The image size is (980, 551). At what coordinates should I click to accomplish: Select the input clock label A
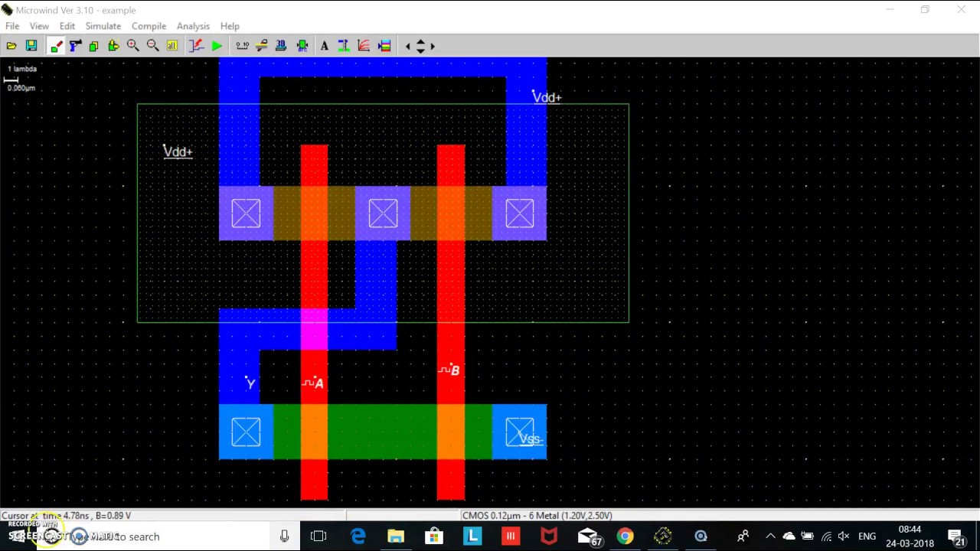(313, 383)
